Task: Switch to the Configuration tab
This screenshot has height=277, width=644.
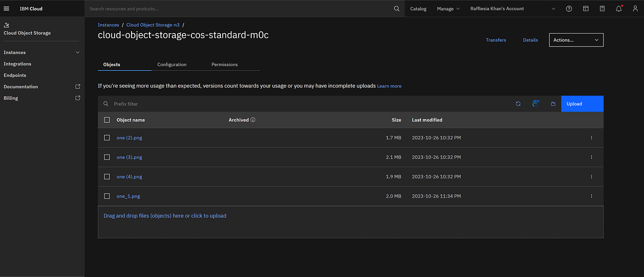Action: (172, 65)
